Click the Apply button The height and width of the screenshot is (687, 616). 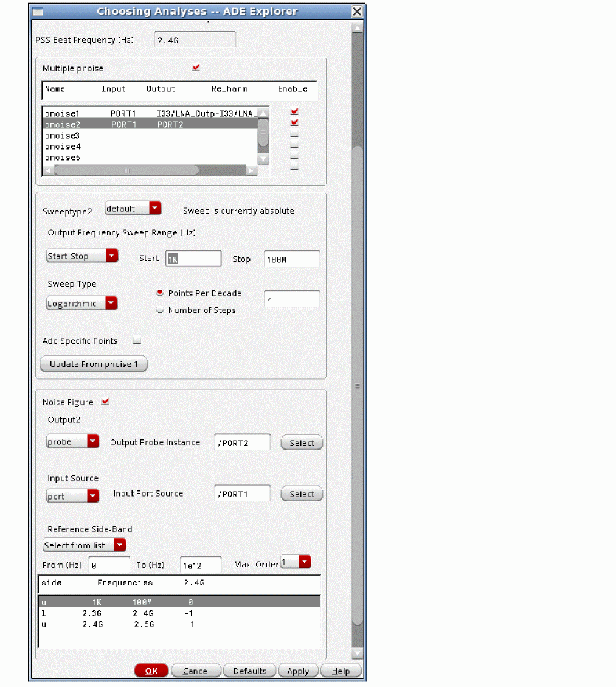(298, 671)
